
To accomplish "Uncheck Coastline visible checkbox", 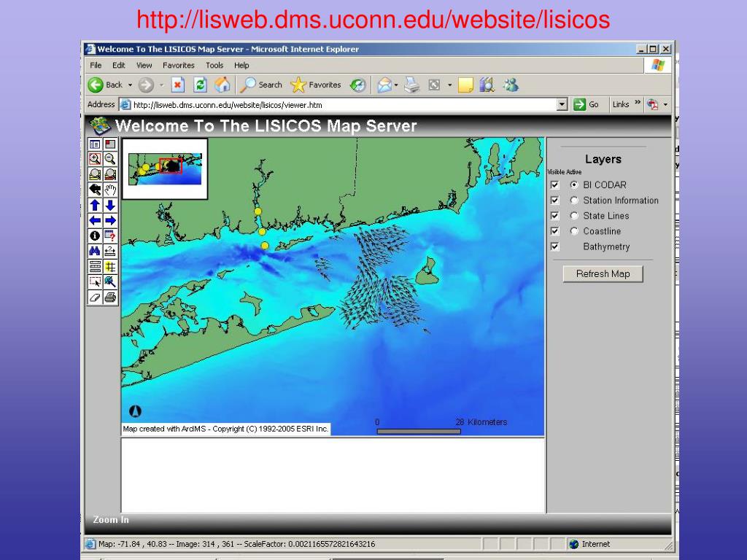I will [554, 231].
